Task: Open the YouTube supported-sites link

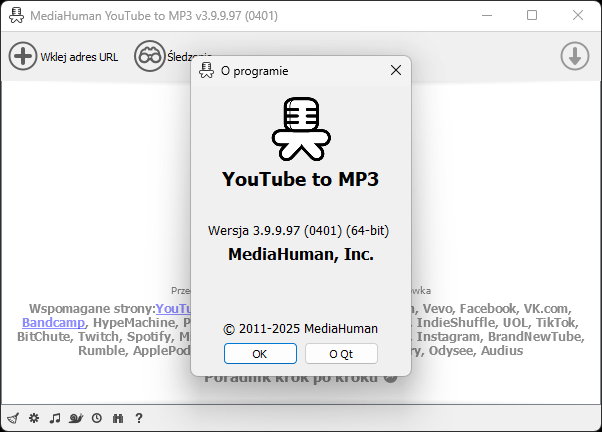Action: [173, 309]
